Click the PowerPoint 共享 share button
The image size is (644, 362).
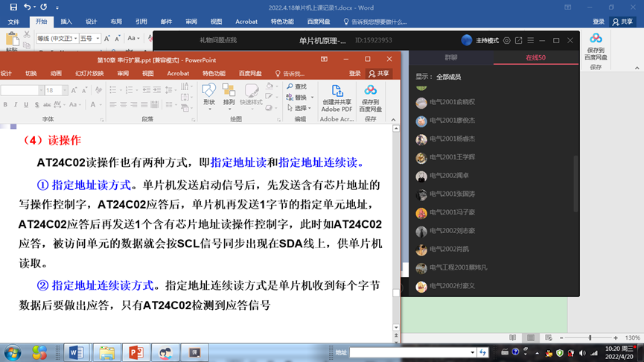pyautogui.click(x=379, y=74)
